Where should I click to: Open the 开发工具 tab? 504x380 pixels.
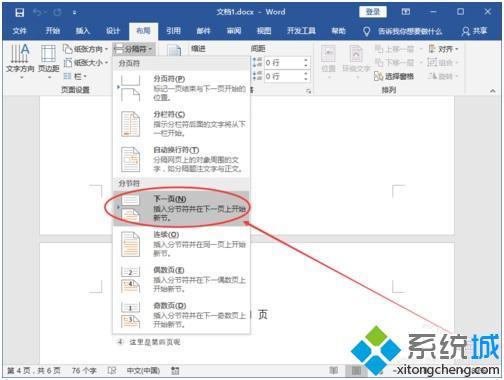[301, 31]
